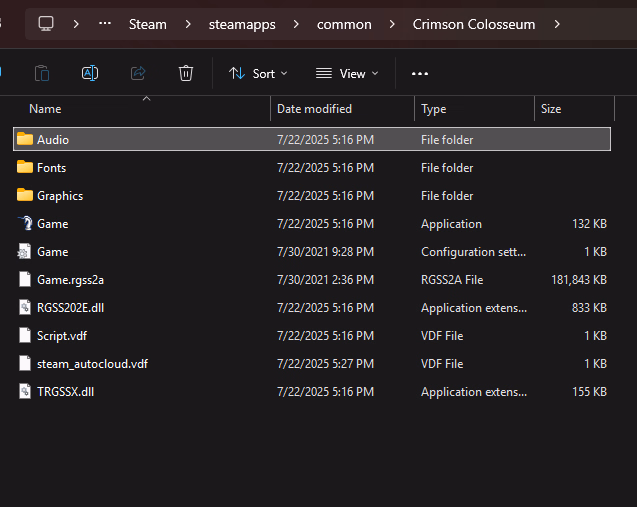The width and height of the screenshot is (637, 507).
Task: Click the Configuration sett... type cell
Action: 473,251
